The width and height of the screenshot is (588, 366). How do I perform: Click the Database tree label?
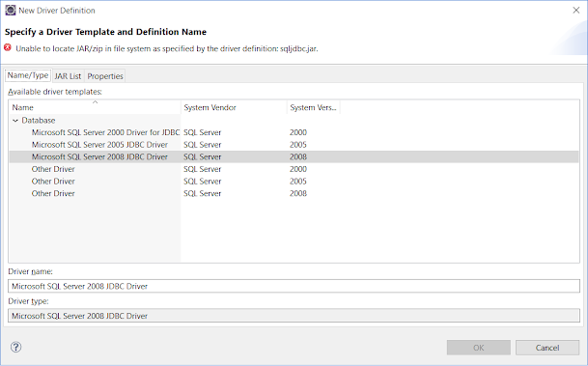pyautogui.click(x=39, y=121)
